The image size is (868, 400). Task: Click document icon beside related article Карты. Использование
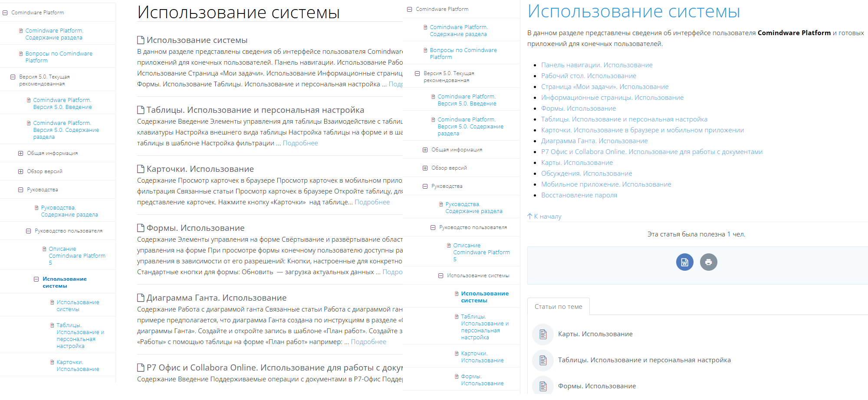542,334
